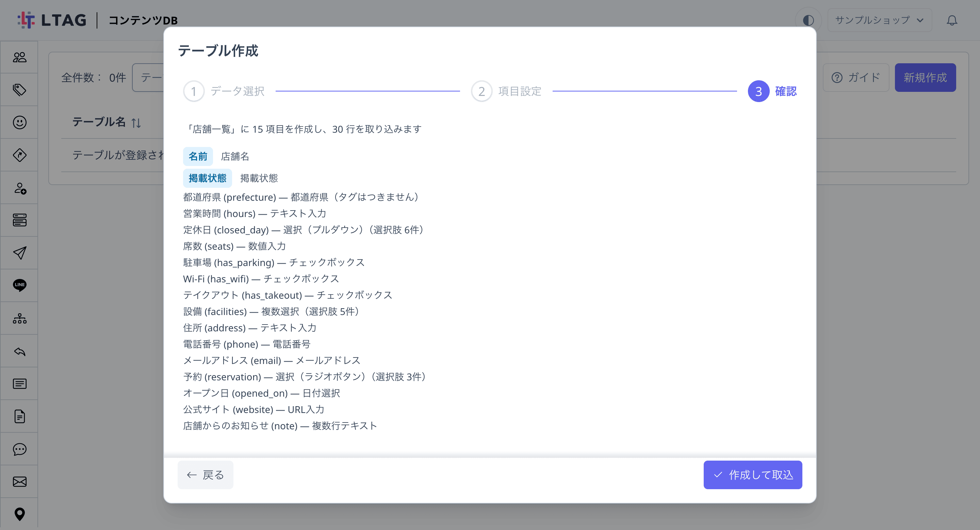This screenshot has height=530, width=980.
Task: Click the 公式サイト (website) line
Action: pyautogui.click(x=254, y=410)
